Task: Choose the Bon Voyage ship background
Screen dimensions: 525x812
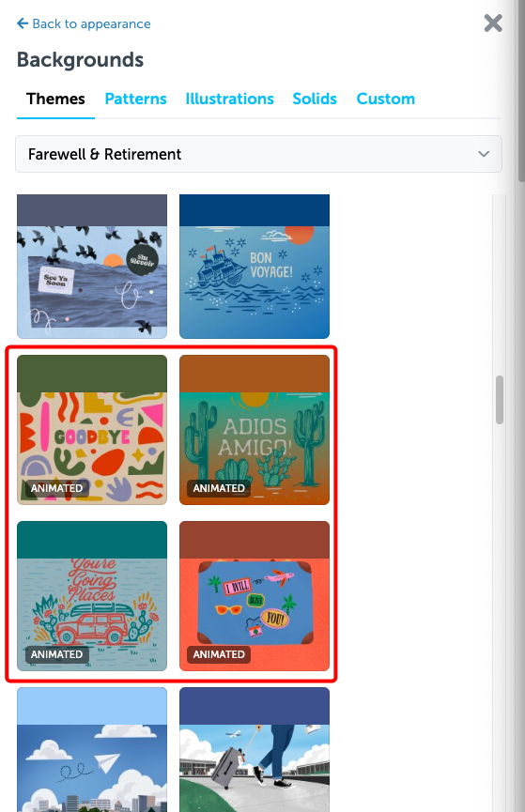Action: 255,267
